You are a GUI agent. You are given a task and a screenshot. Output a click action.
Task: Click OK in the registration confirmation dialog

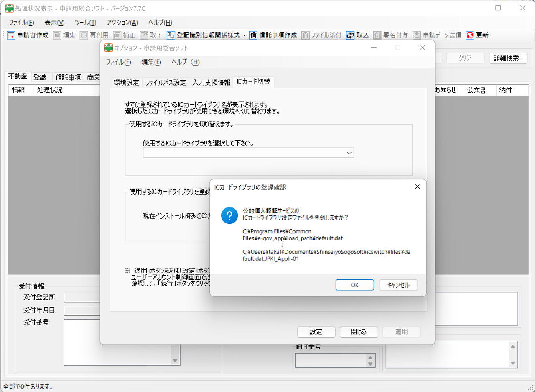354,285
